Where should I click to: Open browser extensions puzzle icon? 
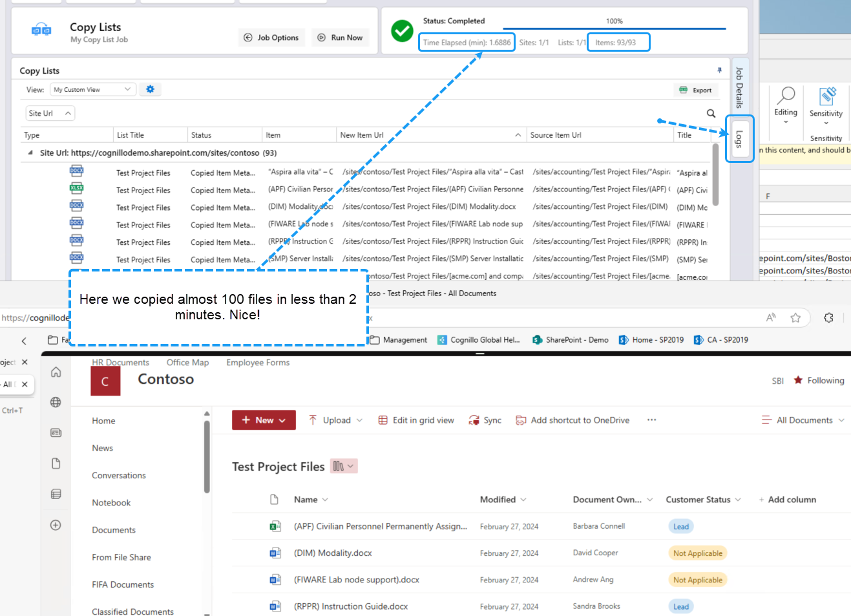point(828,317)
